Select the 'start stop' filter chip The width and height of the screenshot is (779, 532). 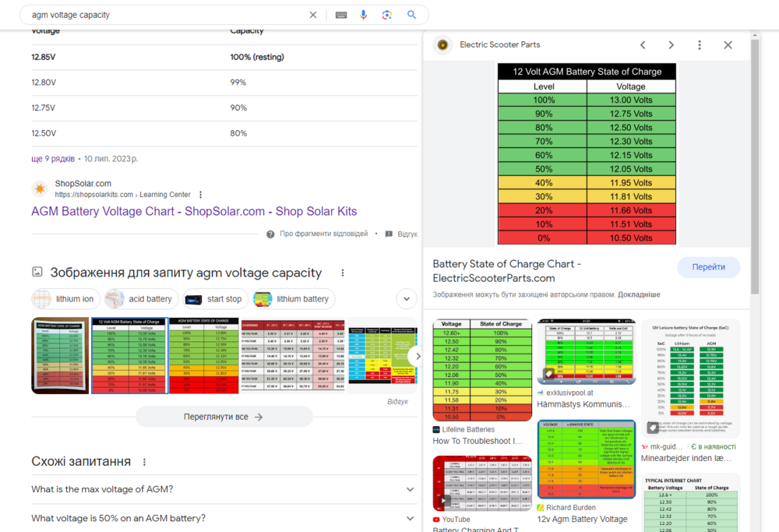tap(214, 299)
